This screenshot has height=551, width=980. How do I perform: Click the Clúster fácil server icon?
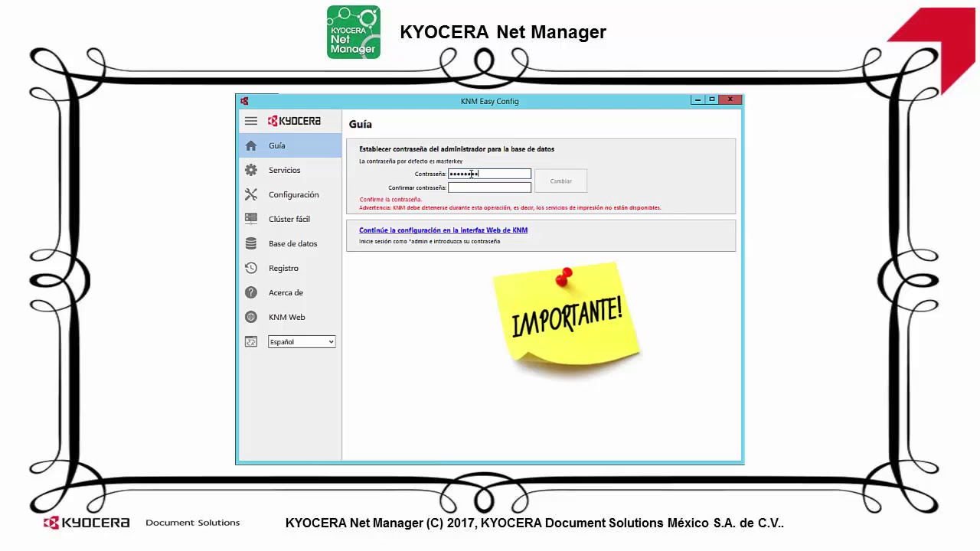pos(251,219)
